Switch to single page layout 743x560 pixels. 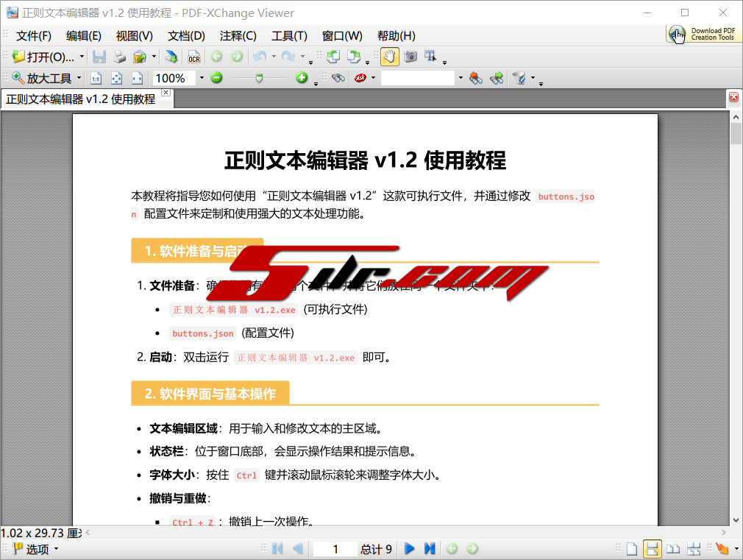click(631, 548)
